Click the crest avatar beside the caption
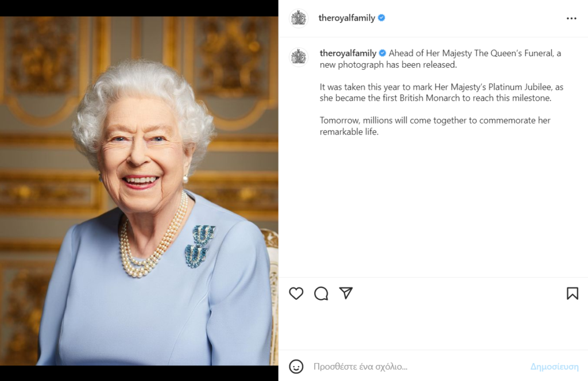The height and width of the screenshot is (381, 588). (x=299, y=56)
